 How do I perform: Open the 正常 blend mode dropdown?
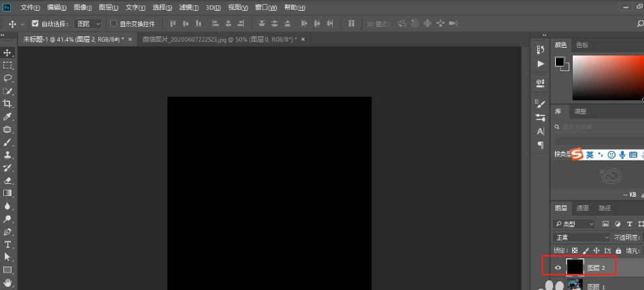click(581, 237)
